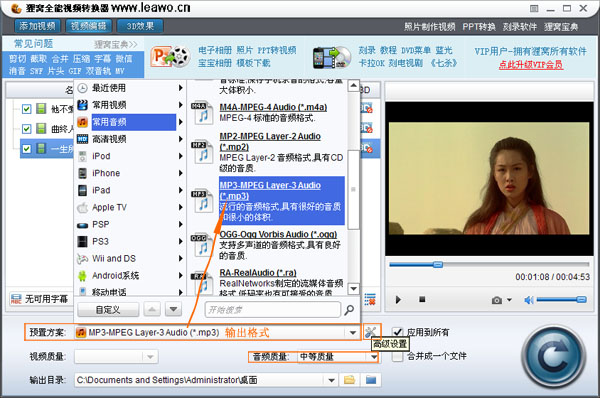Uncheck the highlighted third file checkbox
The width and height of the screenshot is (600, 398).
click(26, 148)
